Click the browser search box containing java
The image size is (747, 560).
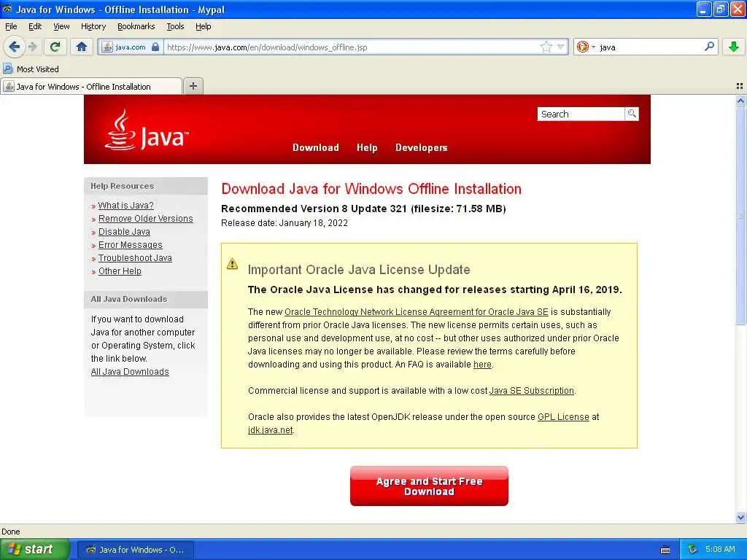[x=650, y=47]
